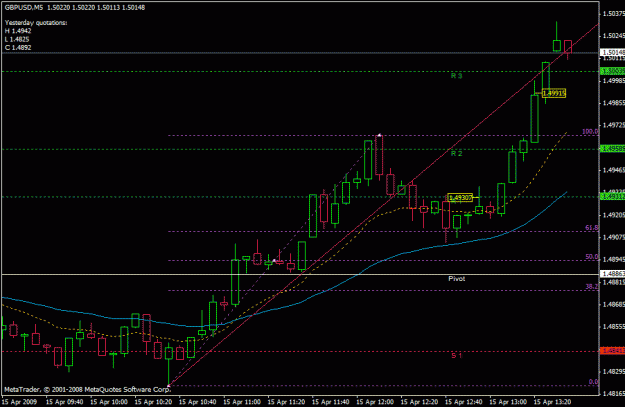This screenshot has height=407, width=625.
Task: Click the '15 Apr 09:40' time axis label
Action: 65,402
